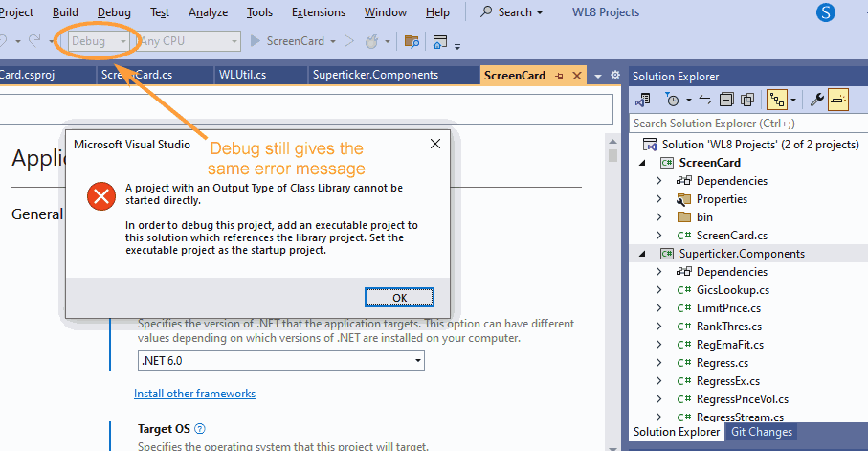Switch to the WLUtil.cs tab
868x451 pixels.
point(242,75)
